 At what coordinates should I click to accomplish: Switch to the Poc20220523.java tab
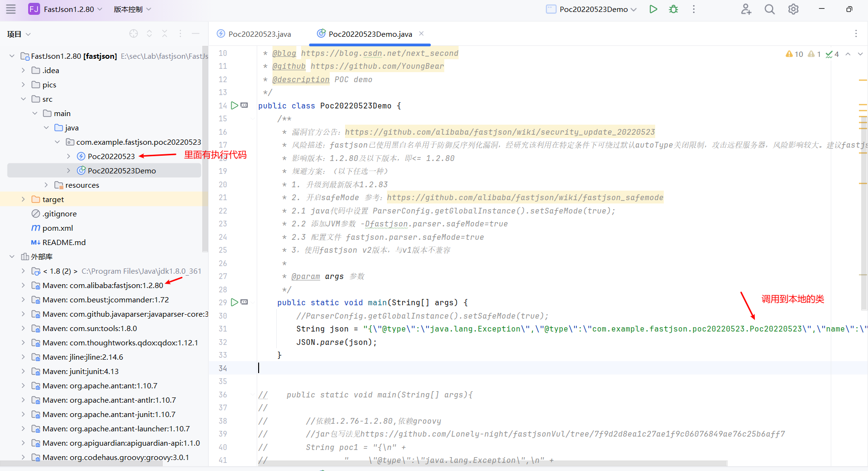(254, 34)
